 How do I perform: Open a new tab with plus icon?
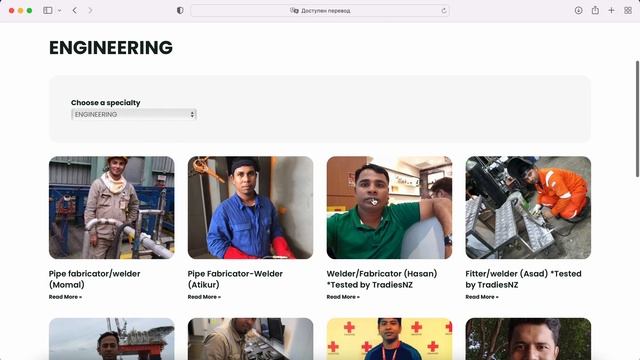pos(611,11)
